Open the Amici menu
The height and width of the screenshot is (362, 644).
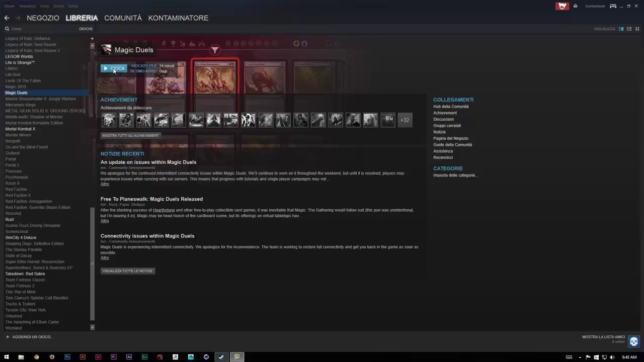click(45, 6)
